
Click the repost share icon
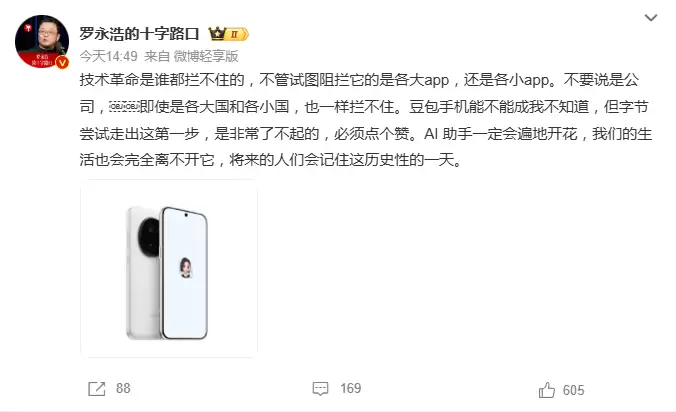(97, 389)
